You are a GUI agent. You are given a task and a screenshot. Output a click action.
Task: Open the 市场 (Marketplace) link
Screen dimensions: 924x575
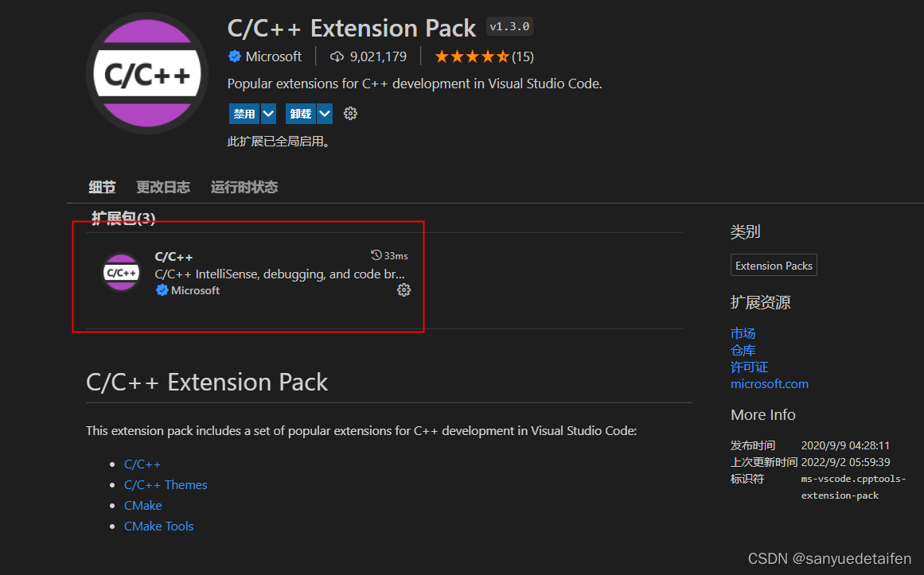click(743, 333)
